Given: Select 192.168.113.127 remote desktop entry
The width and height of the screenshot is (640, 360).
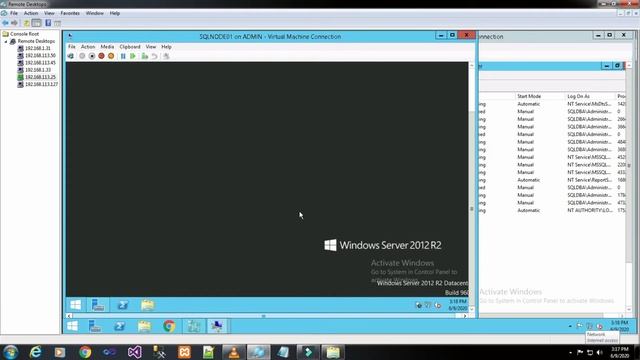Looking at the screenshot, I should (x=41, y=84).
